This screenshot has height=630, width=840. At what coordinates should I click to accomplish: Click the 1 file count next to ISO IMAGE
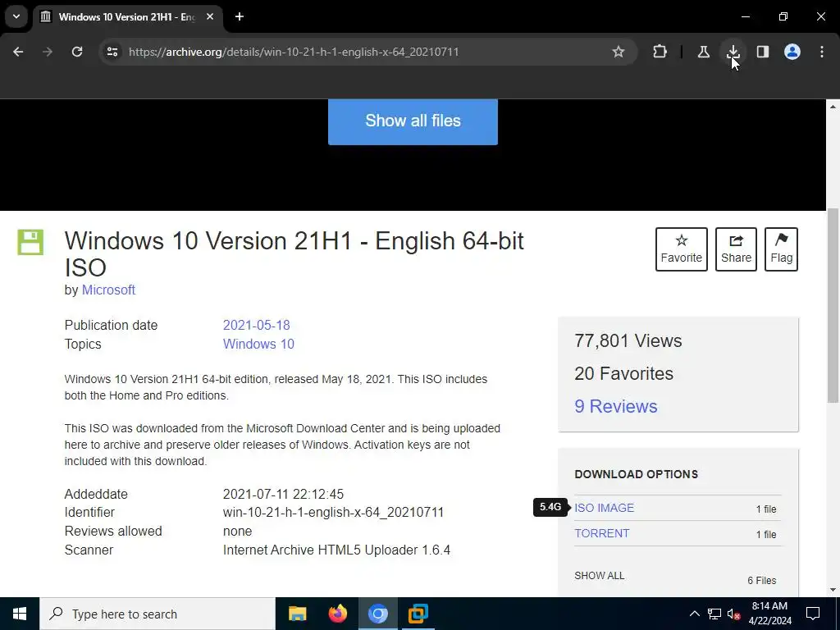click(x=766, y=509)
